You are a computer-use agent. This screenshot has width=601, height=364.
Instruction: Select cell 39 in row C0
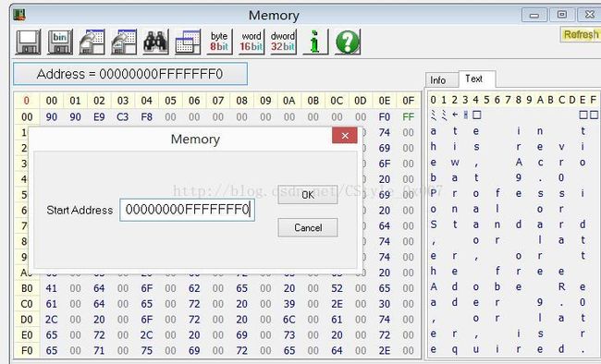tap(289, 304)
